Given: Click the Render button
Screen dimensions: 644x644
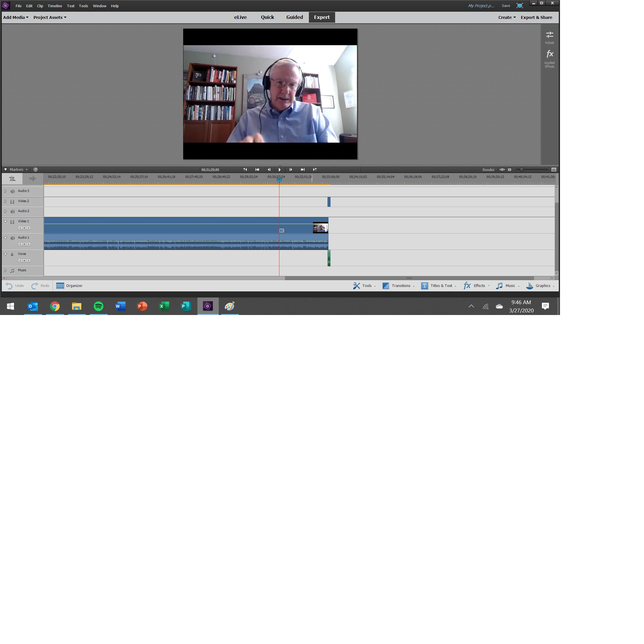Looking at the screenshot, I should 488,170.
